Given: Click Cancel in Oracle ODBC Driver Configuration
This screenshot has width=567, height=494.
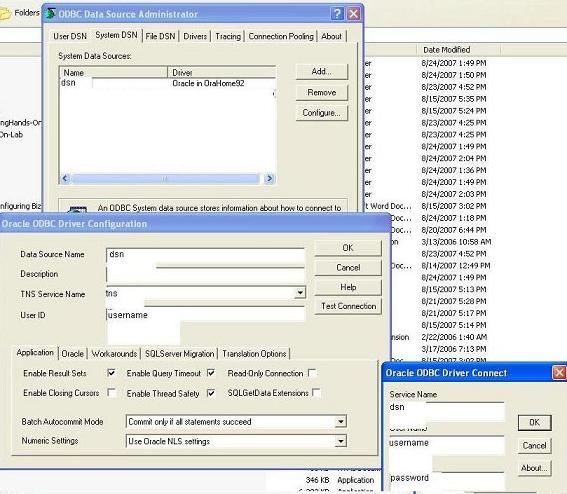Looking at the screenshot, I should 348,268.
